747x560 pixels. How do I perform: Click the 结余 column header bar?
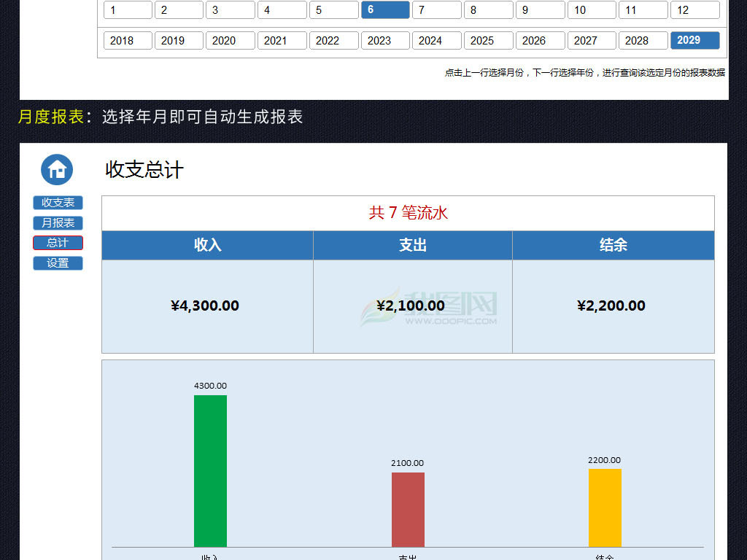point(613,245)
